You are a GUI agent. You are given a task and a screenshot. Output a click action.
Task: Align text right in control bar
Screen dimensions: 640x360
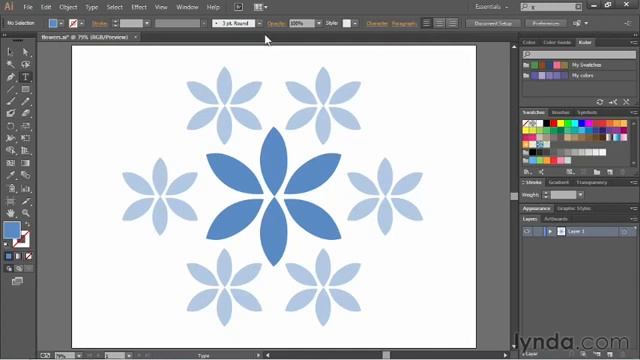click(452, 23)
